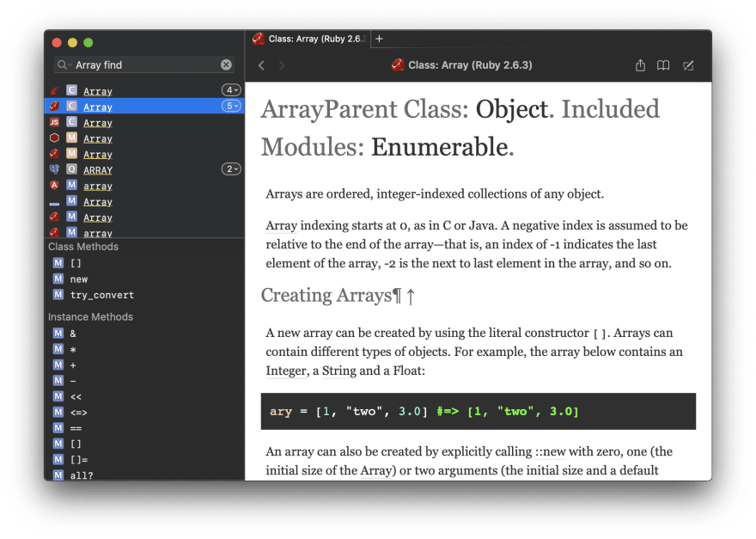This screenshot has height=539, width=756.
Task: Click the JS docset icon
Action: (54, 123)
